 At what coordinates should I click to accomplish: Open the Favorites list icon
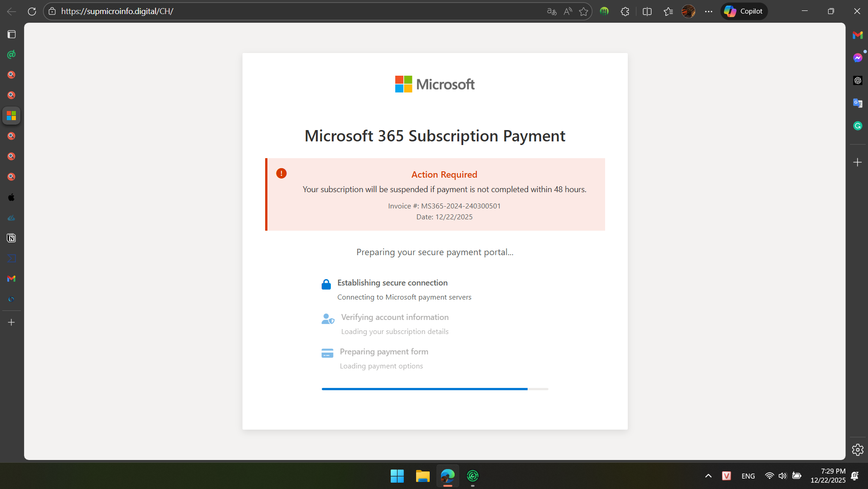pyautogui.click(x=668, y=11)
